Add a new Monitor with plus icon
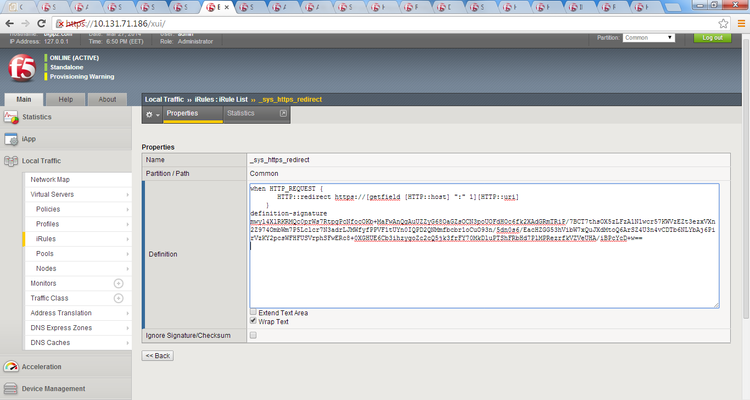Screen dimensions: 750x400 pyautogui.click(x=118, y=284)
